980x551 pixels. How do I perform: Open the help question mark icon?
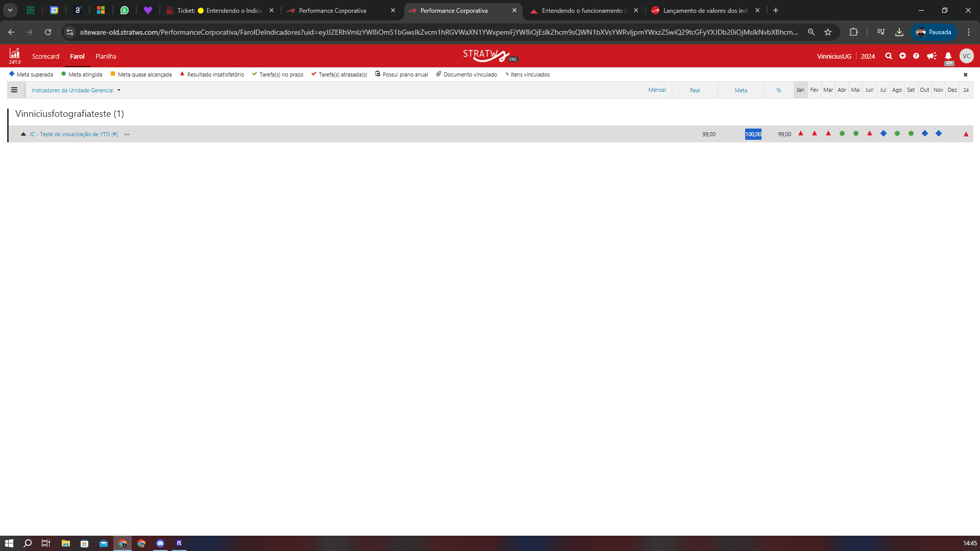[x=916, y=56]
